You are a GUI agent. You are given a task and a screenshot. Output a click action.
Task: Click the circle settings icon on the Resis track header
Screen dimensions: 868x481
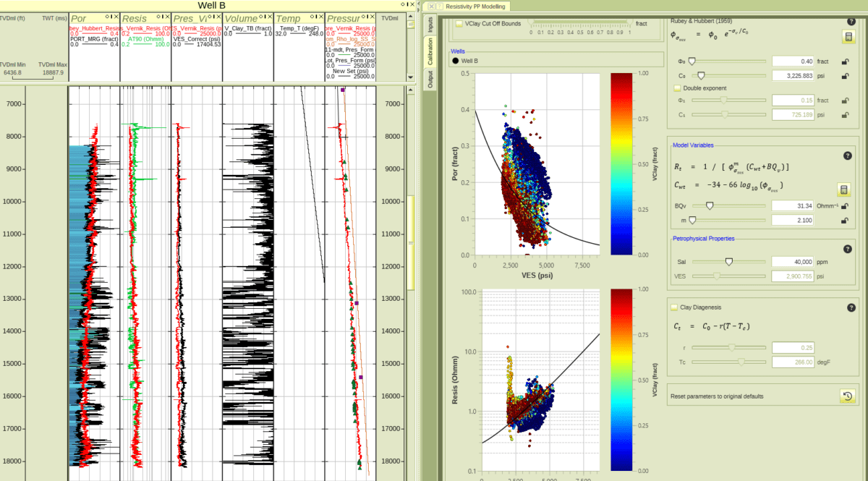[x=158, y=17]
